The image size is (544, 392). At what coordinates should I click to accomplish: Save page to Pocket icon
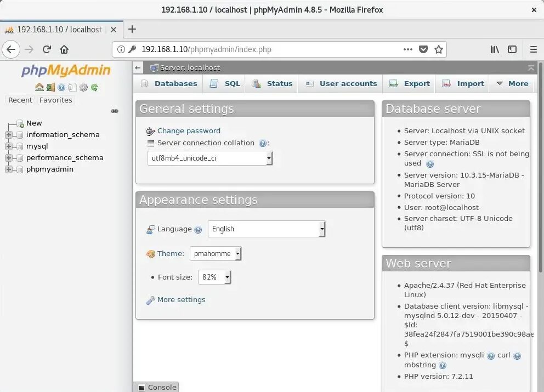(423, 49)
